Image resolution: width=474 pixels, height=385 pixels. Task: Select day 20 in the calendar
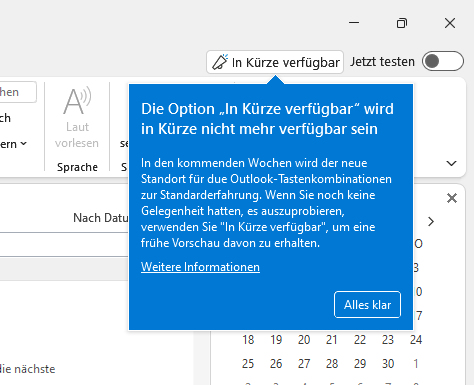[x=304, y=340]
